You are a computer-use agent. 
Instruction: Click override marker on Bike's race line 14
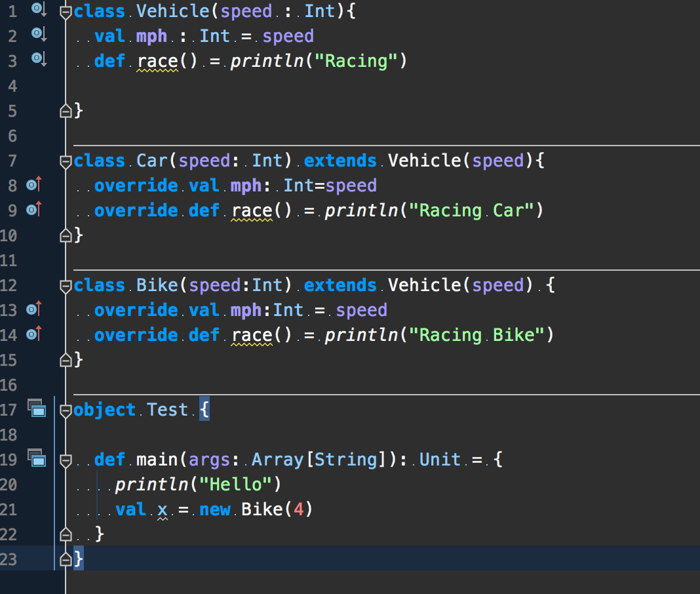click(33, 334)
